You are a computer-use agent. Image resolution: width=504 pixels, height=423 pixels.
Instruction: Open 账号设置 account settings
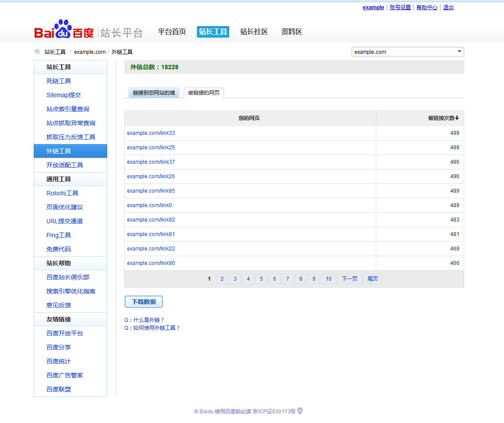pos(400,7)
